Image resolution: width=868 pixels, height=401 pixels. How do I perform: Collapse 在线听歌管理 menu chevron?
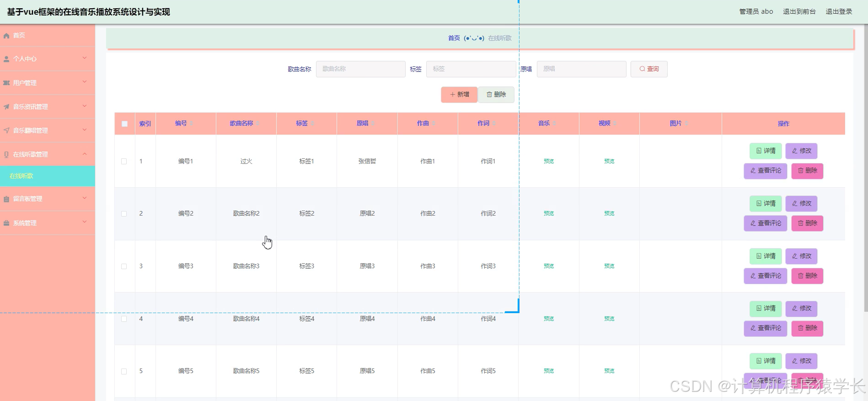[x=85, y=154]
